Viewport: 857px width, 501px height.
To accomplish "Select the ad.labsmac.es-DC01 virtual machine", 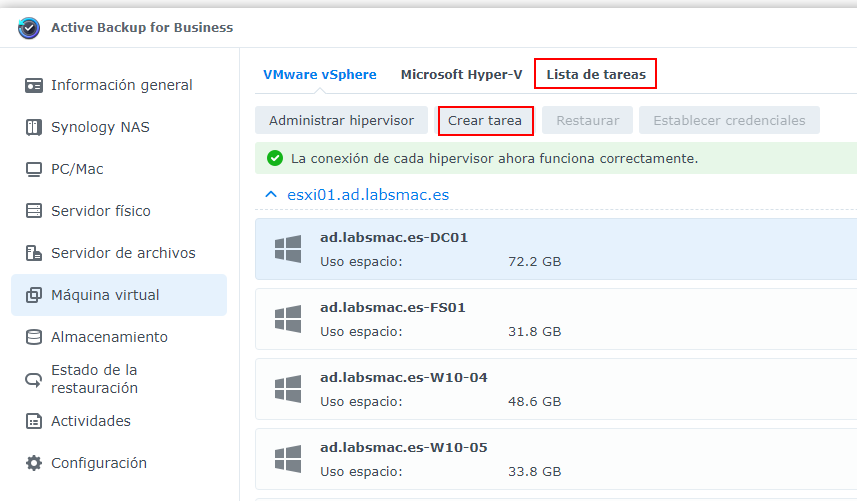I will click(x=555, y=249).
